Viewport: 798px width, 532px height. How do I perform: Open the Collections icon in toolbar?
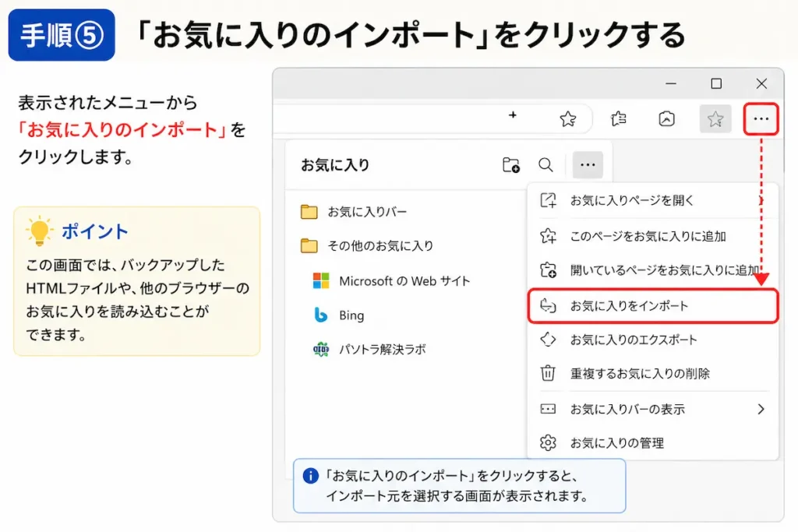[x=667, y=119]
